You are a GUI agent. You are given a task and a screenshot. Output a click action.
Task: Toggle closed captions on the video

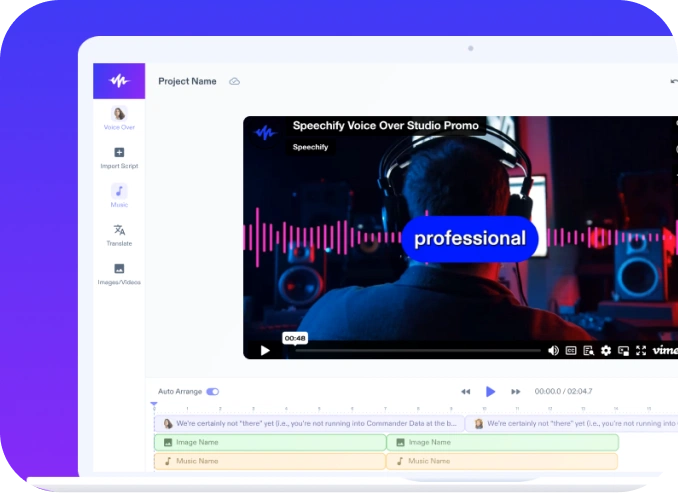click(571, 350)
